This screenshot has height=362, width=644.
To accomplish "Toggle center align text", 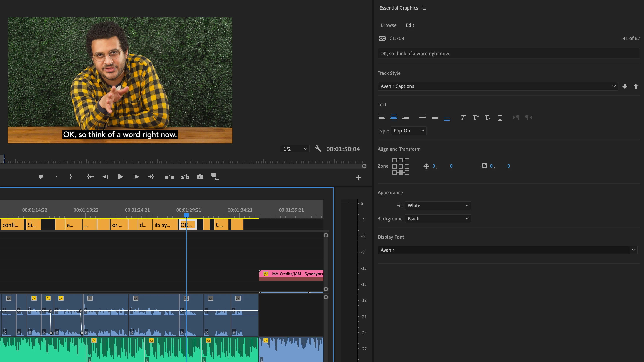I will click(x=394, y=117).
